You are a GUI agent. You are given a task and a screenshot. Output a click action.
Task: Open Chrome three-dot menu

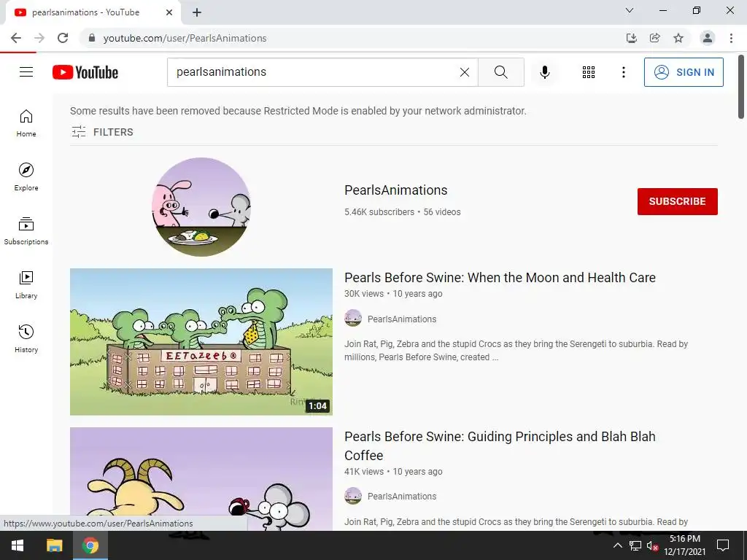(731, 38)
